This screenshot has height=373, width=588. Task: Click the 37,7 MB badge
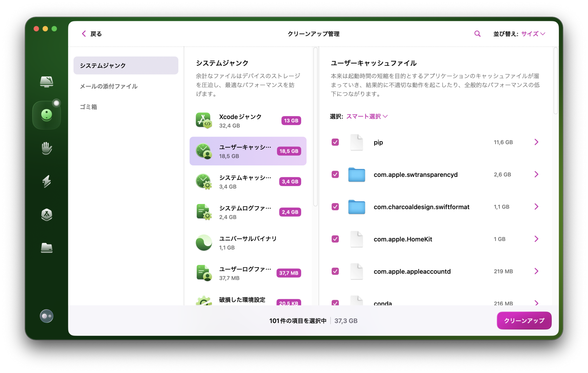[289, 273]
